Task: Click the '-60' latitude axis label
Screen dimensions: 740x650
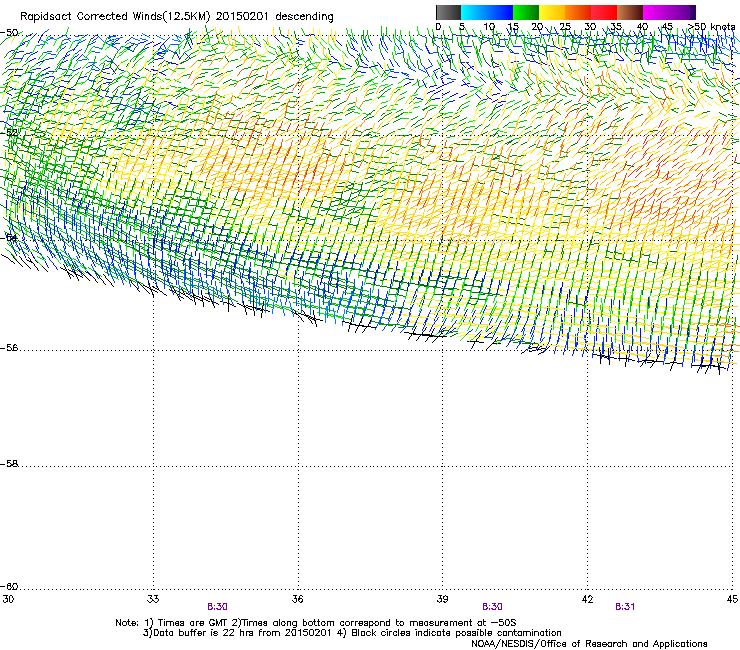Action: [9, 586]
